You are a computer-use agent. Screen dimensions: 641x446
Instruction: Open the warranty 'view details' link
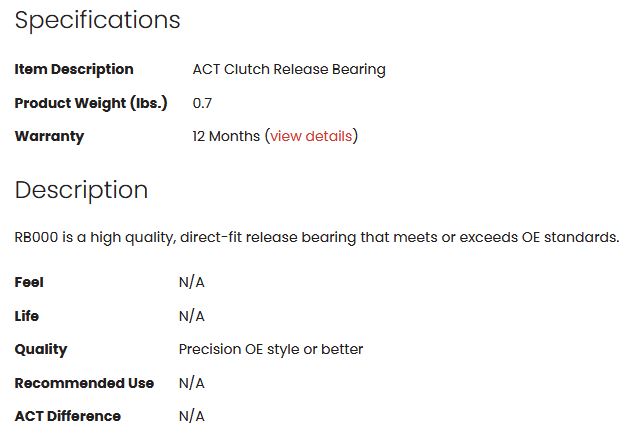[x=311, y=136]
